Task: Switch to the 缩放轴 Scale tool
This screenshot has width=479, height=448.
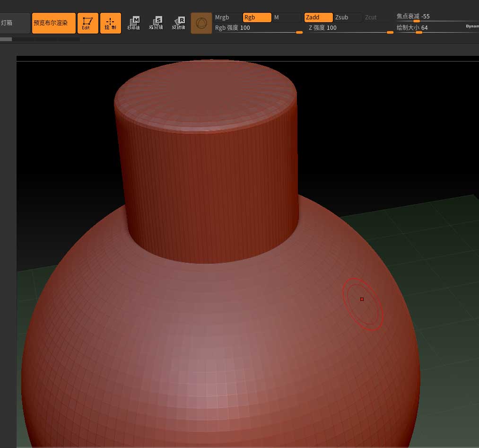Action: tap(156, 23)
